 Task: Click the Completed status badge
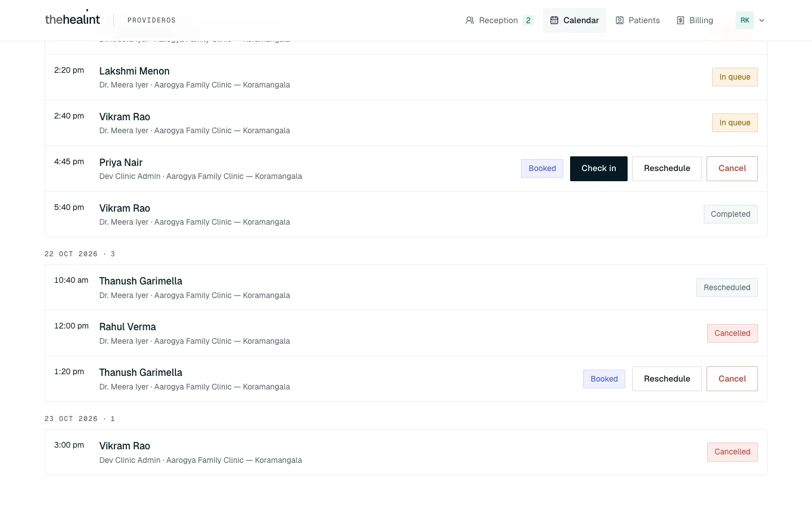[731, 214]
